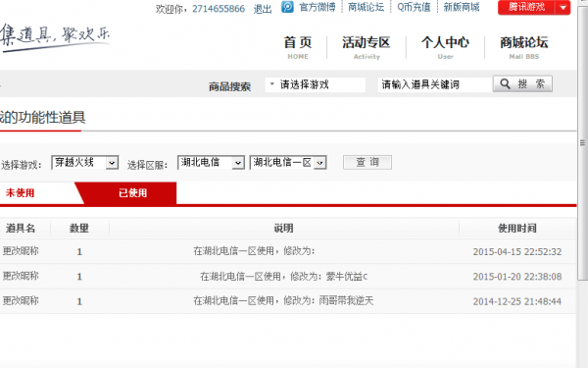The image size is (588, 368).
Task: Open 个人中心 User navigation item
Action: 445,47
